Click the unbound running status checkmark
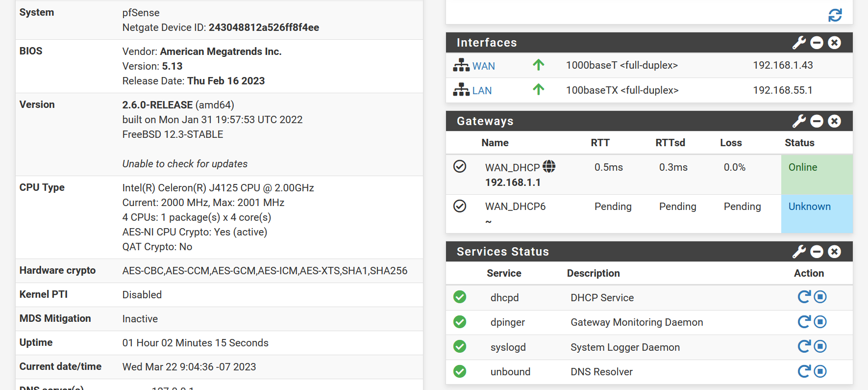Image resolution: width=868 pixels, height=390 pixels. (460, 371)
